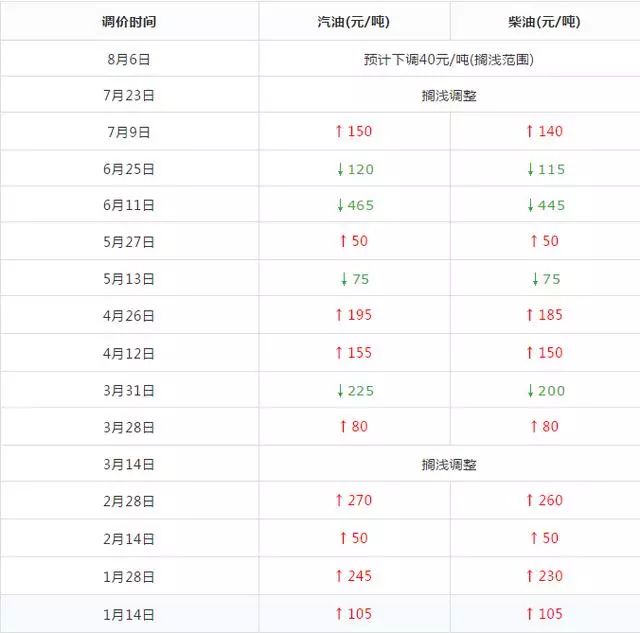The height and width of the screenshot is (633, 640).
Task: Click the green down arrow beside gasoline 225
Action: [x=340, y=391]
